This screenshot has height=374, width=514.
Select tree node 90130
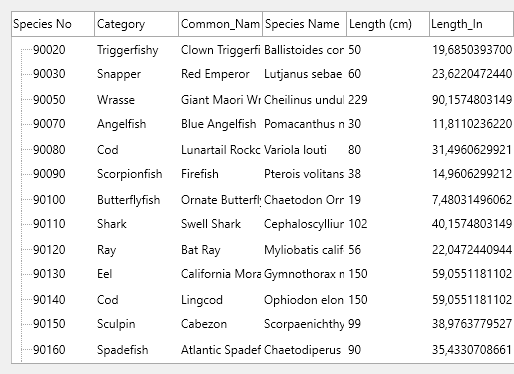(49, 274)
